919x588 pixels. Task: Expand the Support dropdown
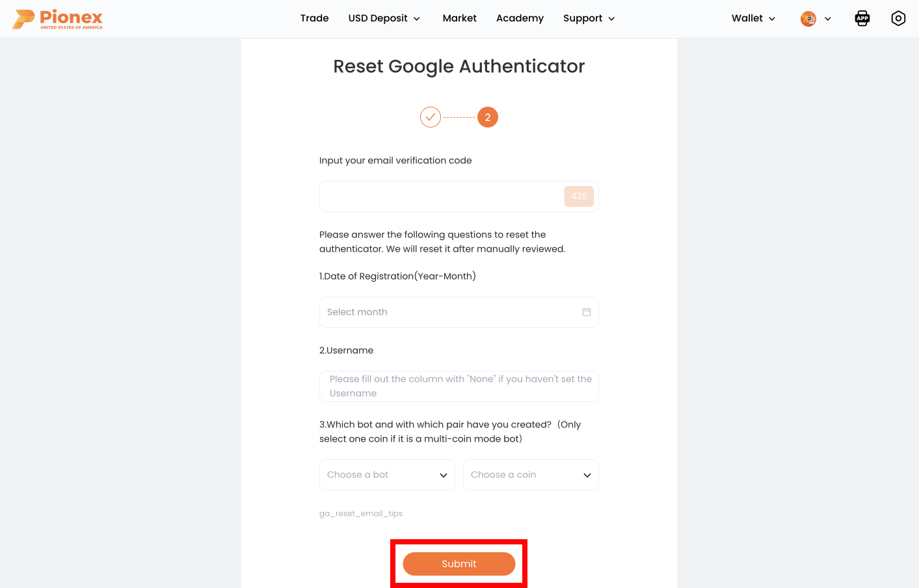[588, 18]
